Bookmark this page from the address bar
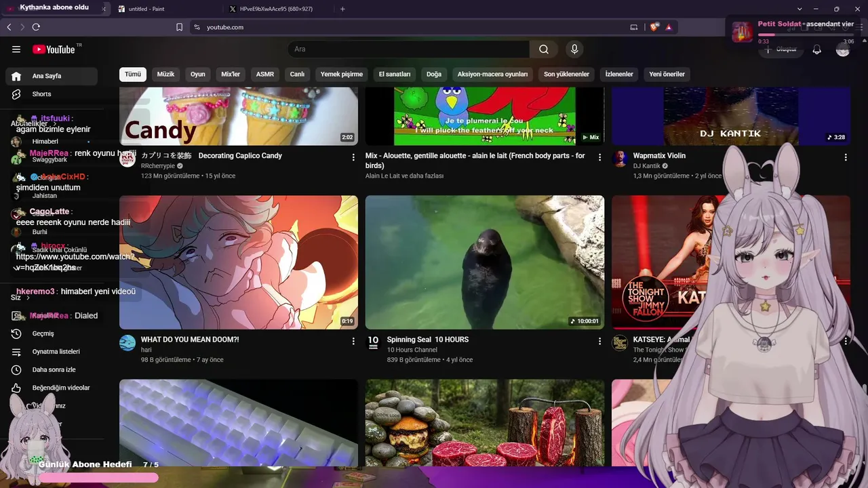The width and height of the screenshot is (868, 488). [180, 27]
